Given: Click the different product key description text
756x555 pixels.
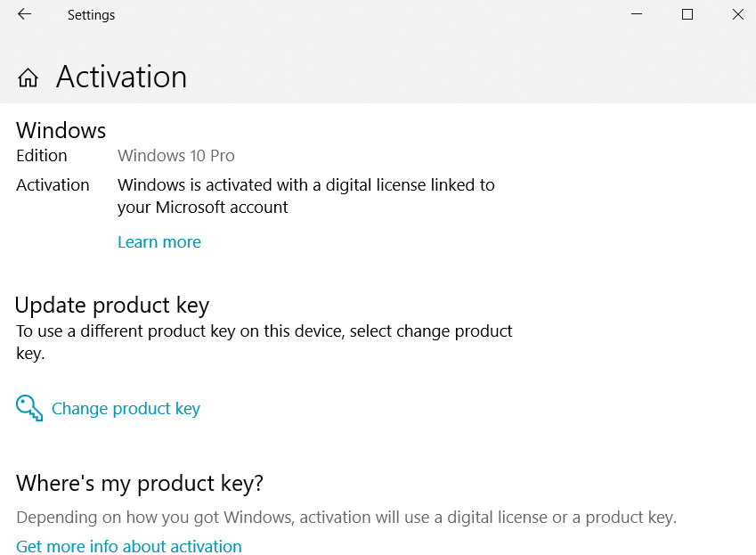Looking at the screenshot, I should 264,342.
